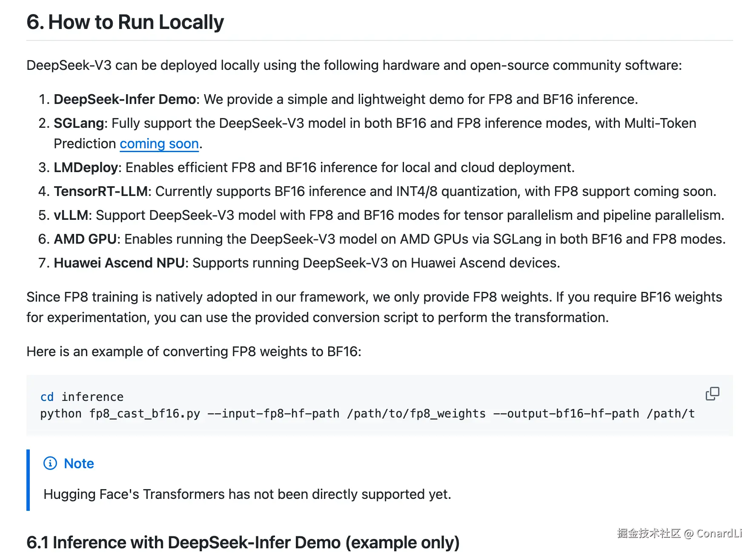Open the "coming soon" link
Viewport: 756px width, 553px height.
(x=159, y=144)
